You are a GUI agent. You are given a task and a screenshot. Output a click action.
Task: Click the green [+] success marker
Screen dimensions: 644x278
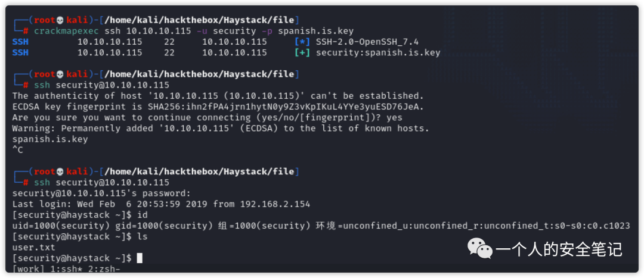[x=302, y=52]
